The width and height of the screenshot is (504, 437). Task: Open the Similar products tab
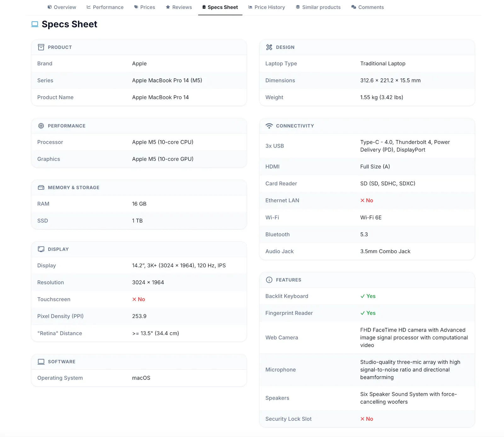[x=318, y=7]
